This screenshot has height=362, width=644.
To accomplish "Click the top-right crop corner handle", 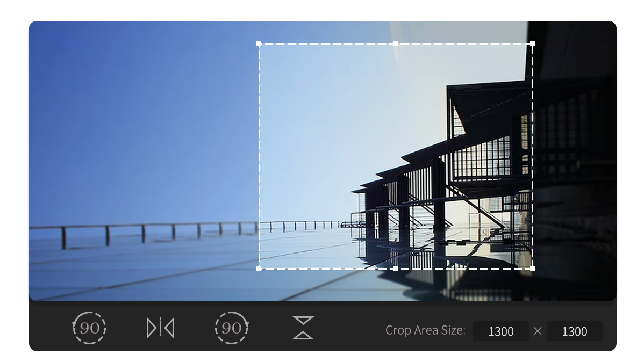I will point(532,43).
